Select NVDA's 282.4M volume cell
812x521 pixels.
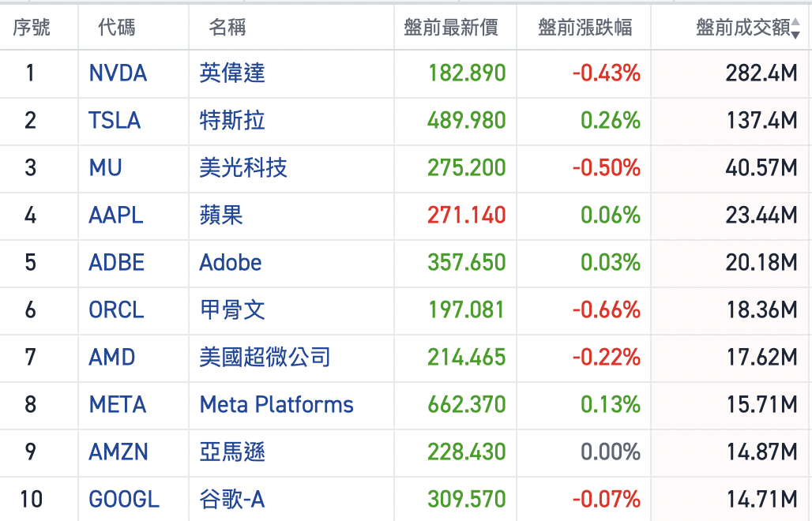[x=761, y=73]
